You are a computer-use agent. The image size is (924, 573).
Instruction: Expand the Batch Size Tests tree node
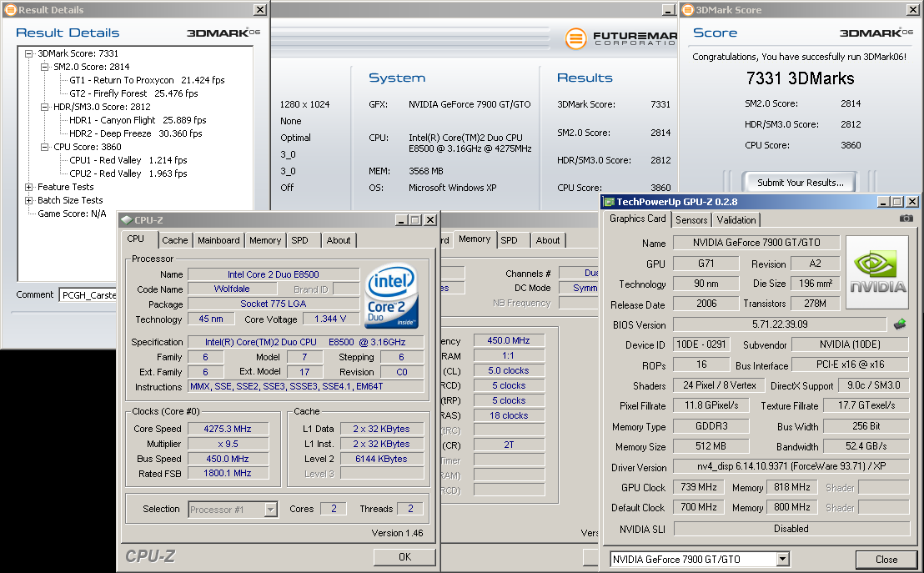tap(28, 201)
